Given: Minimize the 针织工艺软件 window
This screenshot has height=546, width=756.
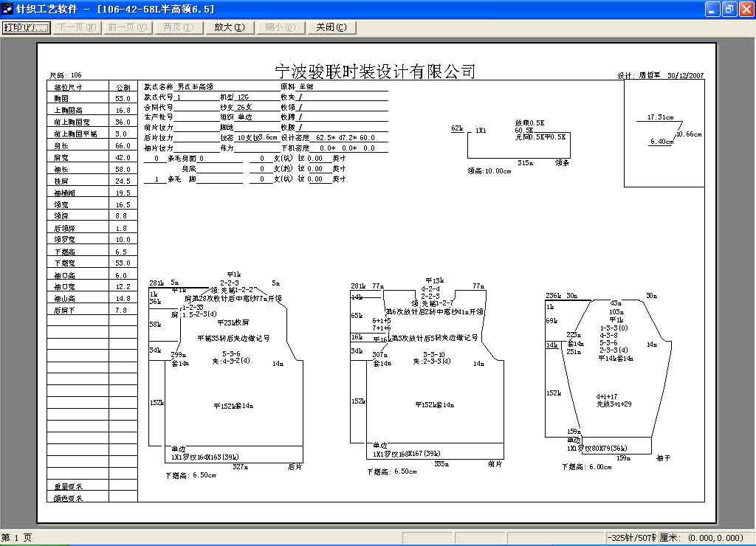Looking at the screenshot, I should pyautogui.click(x=712, y=9).
